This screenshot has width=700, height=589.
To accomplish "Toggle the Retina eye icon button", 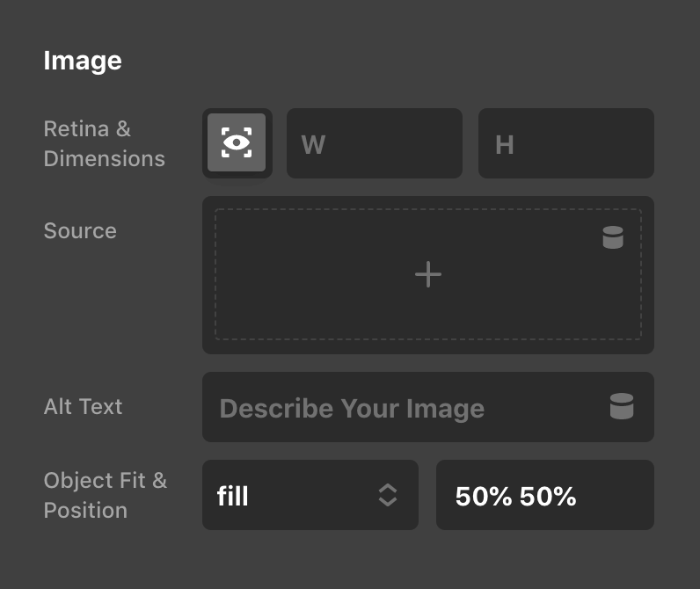I will tap(237, 142).
